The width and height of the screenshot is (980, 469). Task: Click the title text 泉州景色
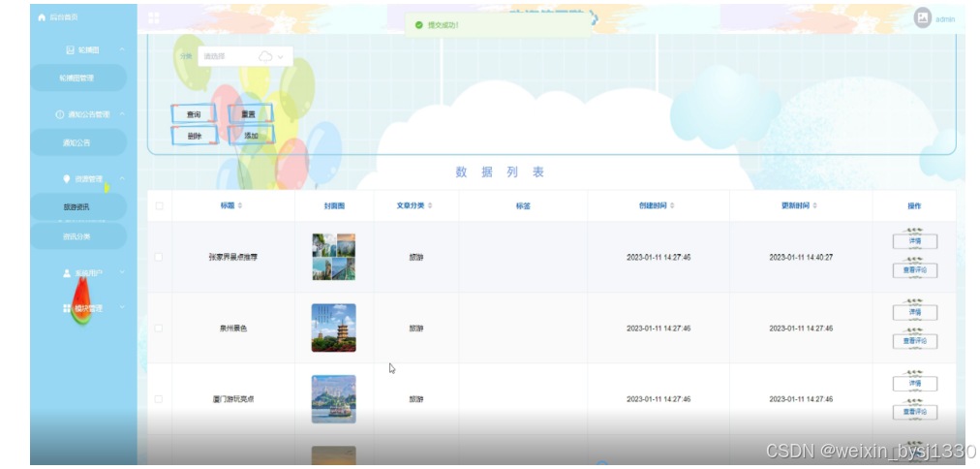tap(233, 328)
